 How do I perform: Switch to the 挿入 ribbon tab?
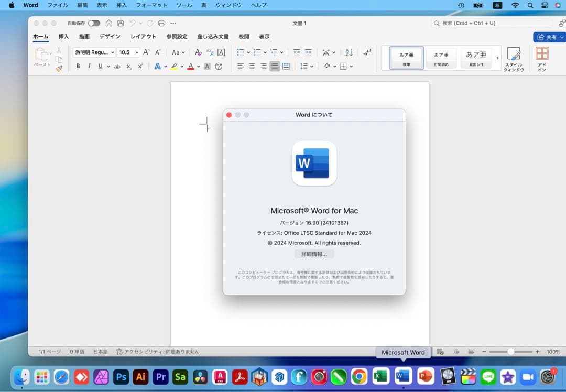coord(64,37)
